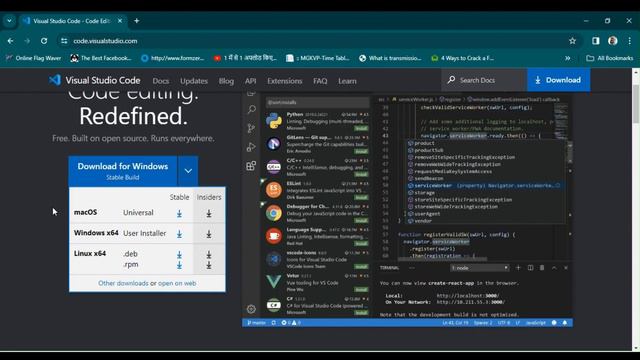Open the Chrome profile avatar
The width and height of the screenshot is (640, 360).
point(612,41)
